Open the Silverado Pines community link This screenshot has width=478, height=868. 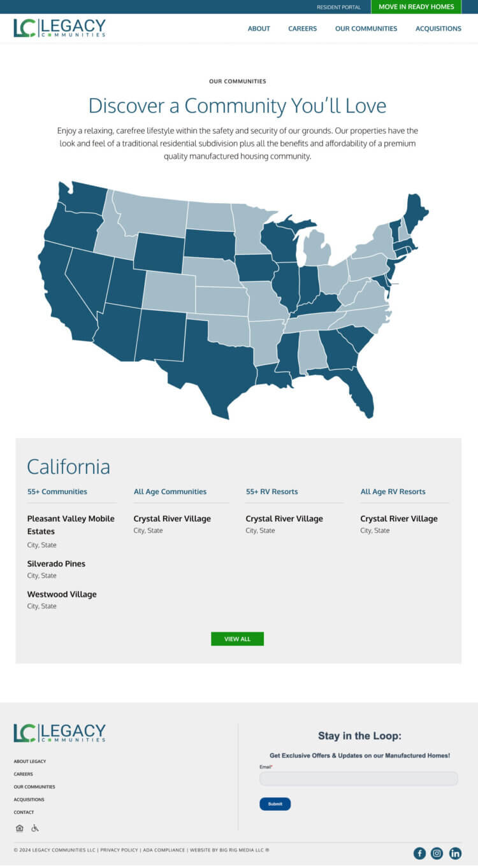point(56,564)
